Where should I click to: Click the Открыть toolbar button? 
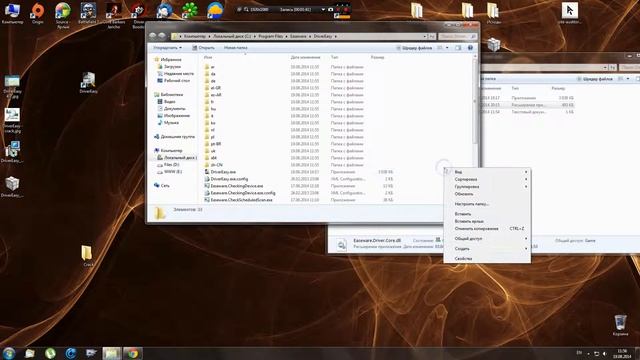[x=203, y=48]
